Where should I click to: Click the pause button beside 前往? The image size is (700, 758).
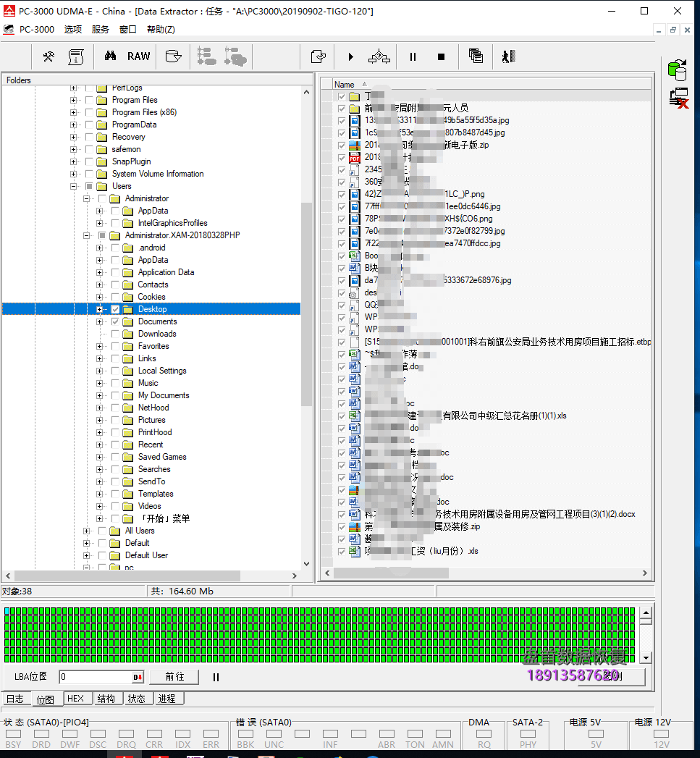click(216, 677)
